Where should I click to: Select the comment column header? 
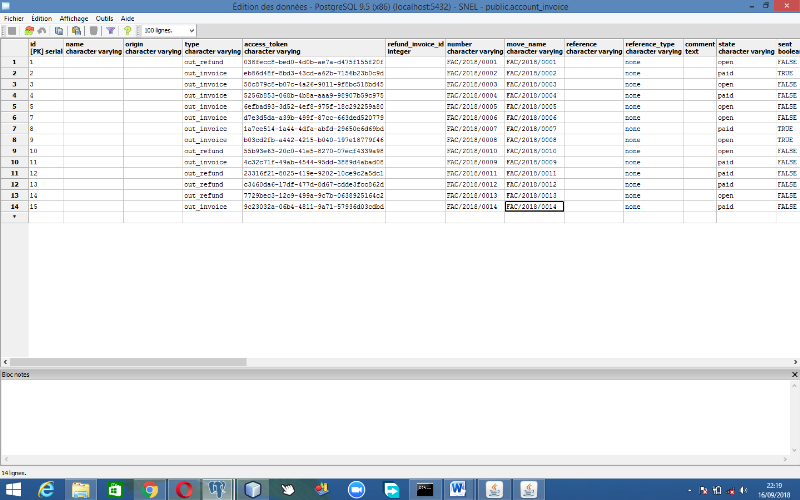click(x=699, y=48)
